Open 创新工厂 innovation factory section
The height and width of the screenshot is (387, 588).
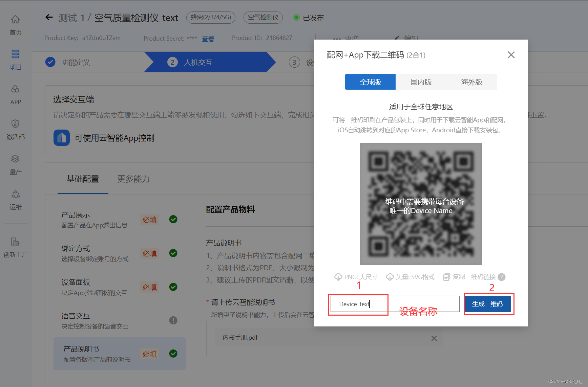point(16,248)
